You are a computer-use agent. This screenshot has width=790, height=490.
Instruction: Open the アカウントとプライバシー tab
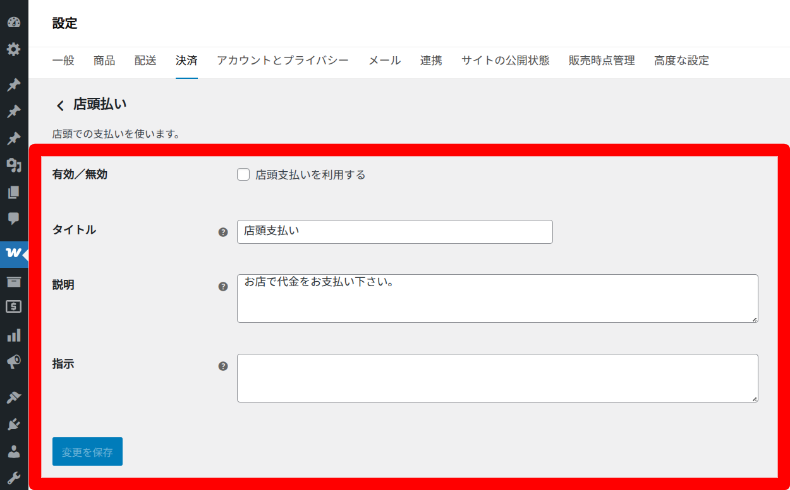[x=283, y=60]
